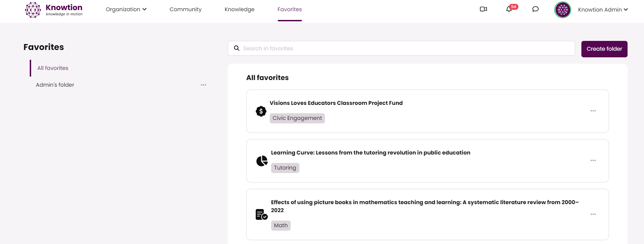Open options for Admin's folder
This screenshot has height=244, width=644.
click(203, 85)
